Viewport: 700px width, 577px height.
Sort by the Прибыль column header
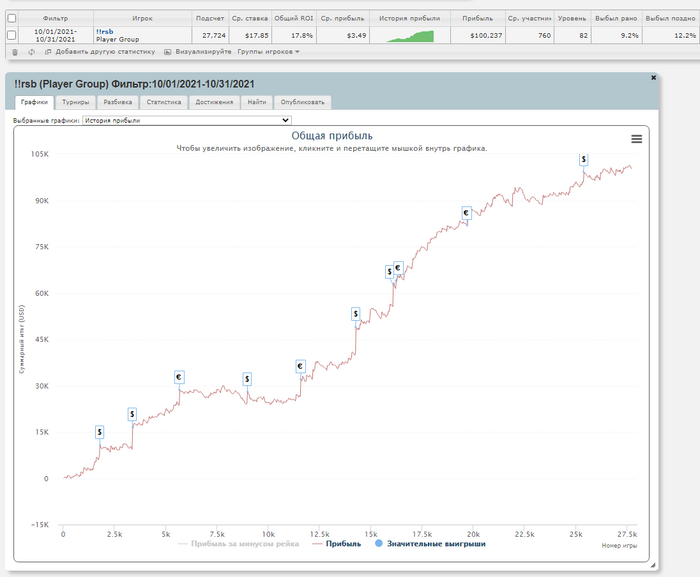click(478, 18)
